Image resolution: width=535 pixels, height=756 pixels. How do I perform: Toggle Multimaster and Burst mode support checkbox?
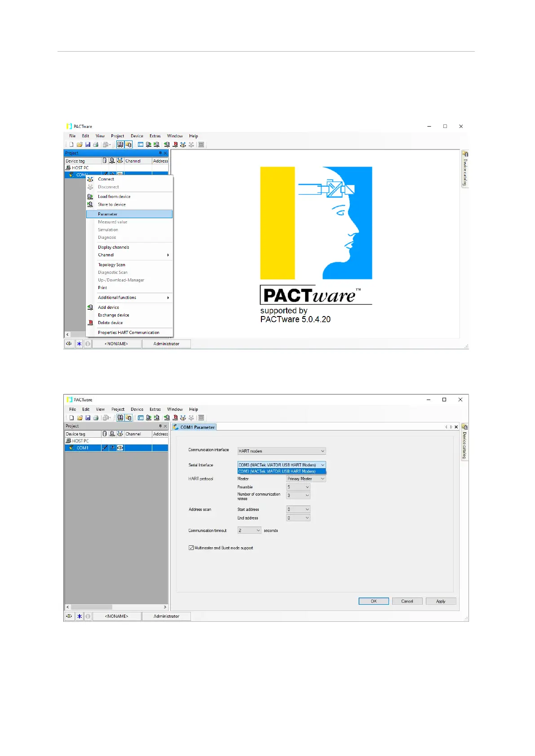(191, 548)
